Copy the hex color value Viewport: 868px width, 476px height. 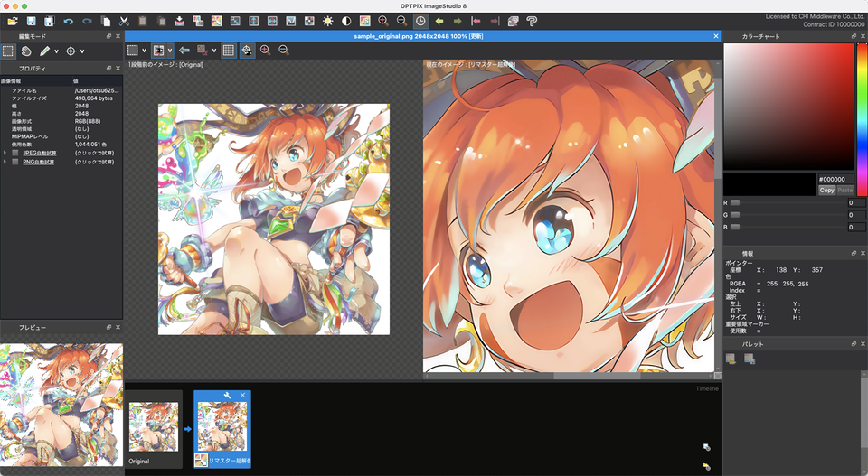826,191
